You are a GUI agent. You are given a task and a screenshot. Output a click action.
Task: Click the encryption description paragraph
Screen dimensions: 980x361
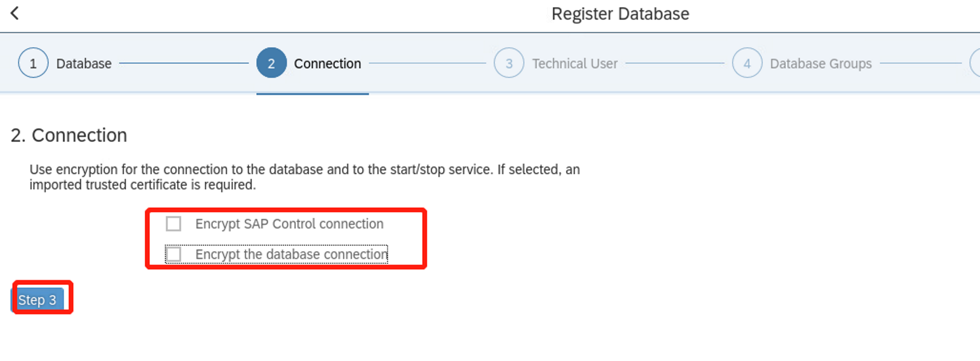pyautogui.click(x=304, y=177)
